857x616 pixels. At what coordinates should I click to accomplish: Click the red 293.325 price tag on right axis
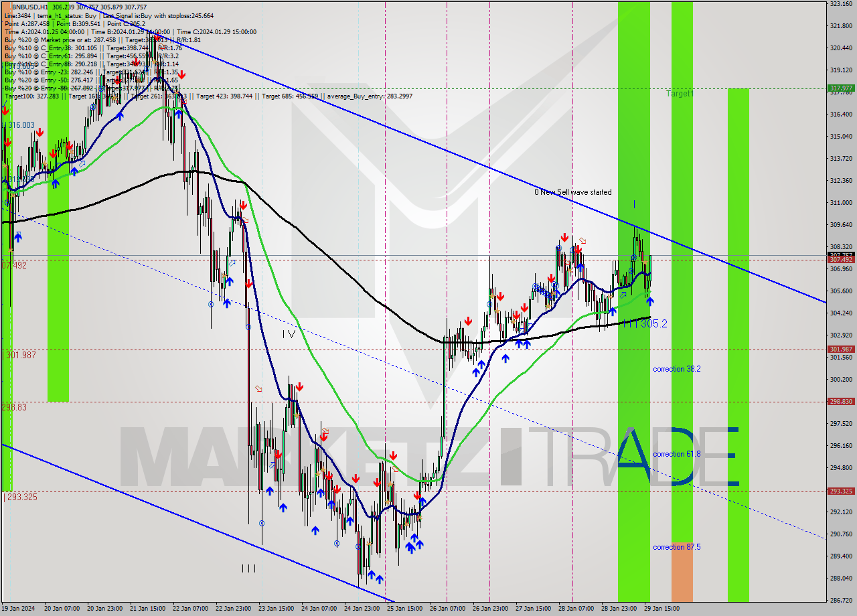click(x=841, y=491)
